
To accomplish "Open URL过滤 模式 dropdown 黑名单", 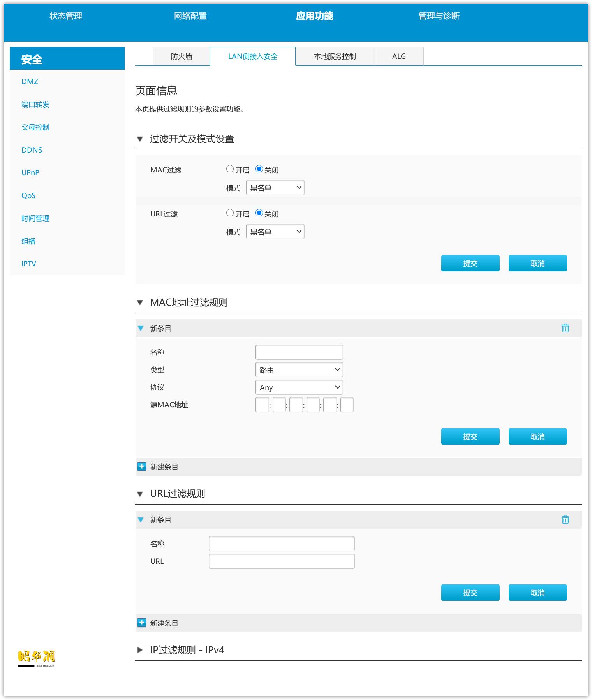I will [275, 232].
